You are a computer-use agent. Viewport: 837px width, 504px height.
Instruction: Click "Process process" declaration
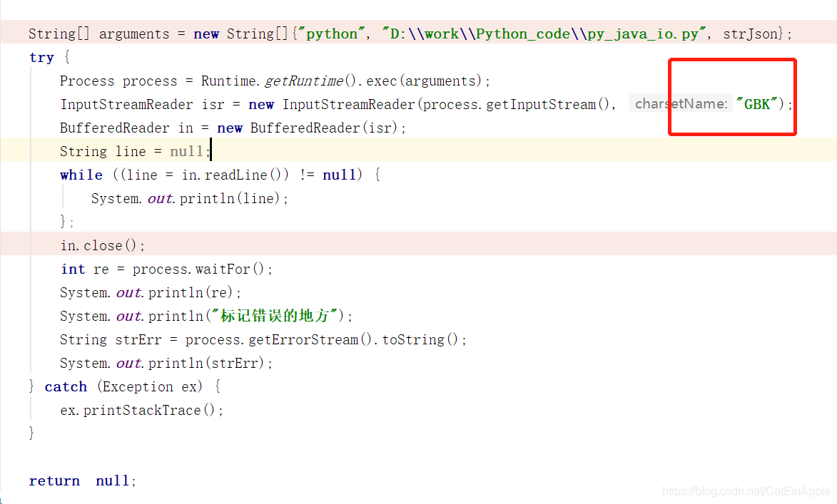(x=118, y=81)
